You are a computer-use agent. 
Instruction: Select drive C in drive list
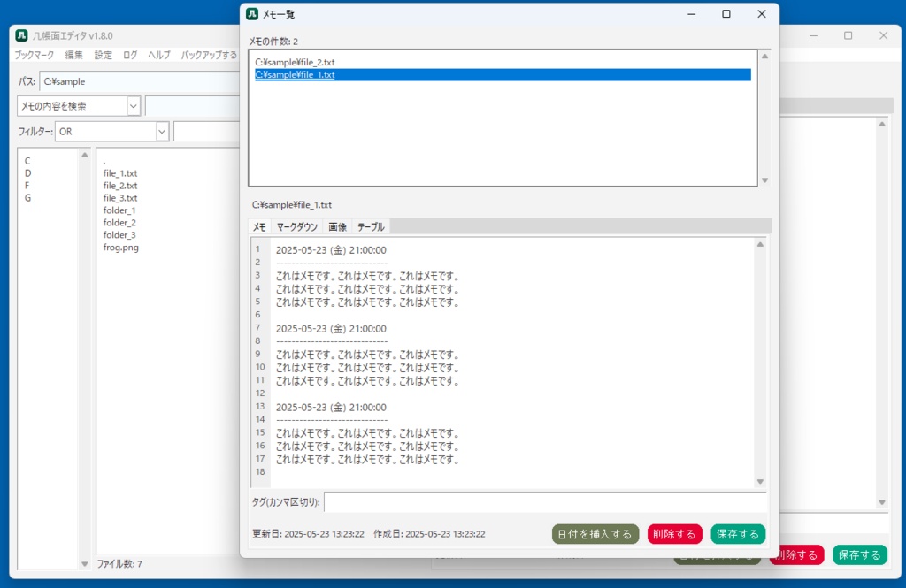[27, 161]
